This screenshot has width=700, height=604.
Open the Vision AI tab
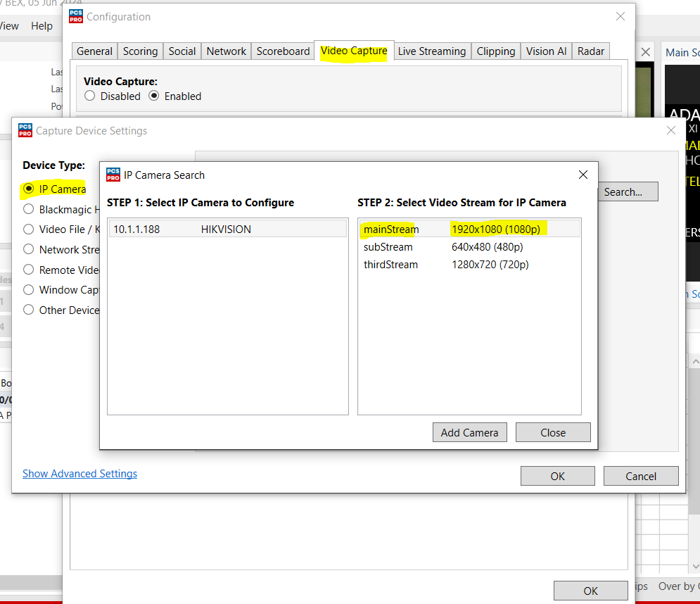point(546,51)
